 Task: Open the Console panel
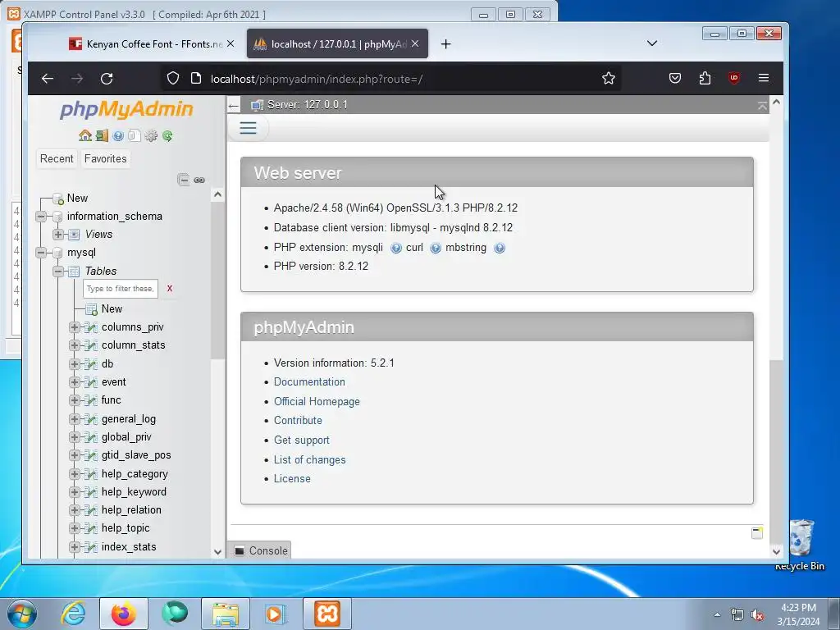click(x=261, y=550)
